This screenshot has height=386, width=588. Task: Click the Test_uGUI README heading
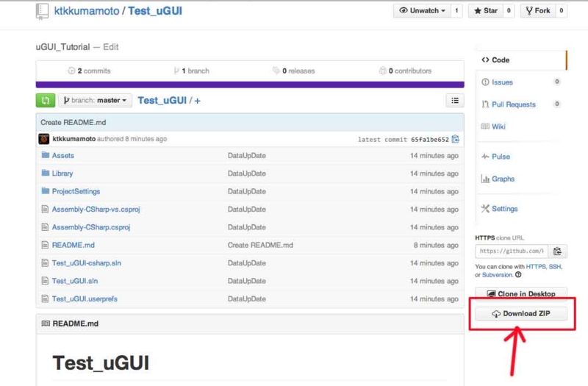pyautogui.click(x=101, y=362)
